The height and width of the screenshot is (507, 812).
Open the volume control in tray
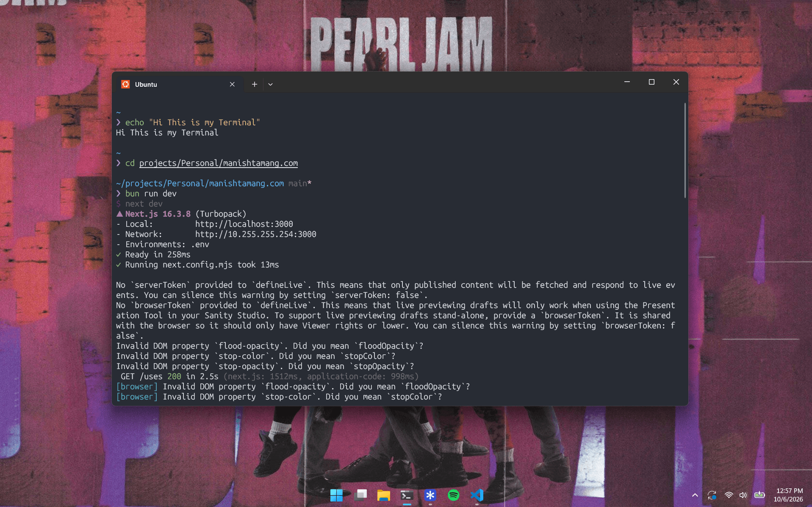tap(743, 495)
